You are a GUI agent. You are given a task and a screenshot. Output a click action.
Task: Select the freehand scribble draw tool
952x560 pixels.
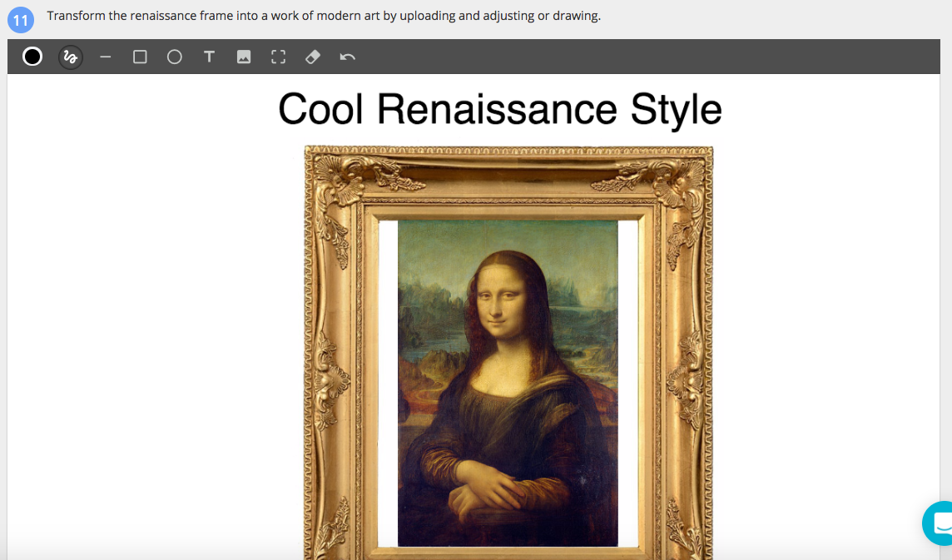(71, 57)
